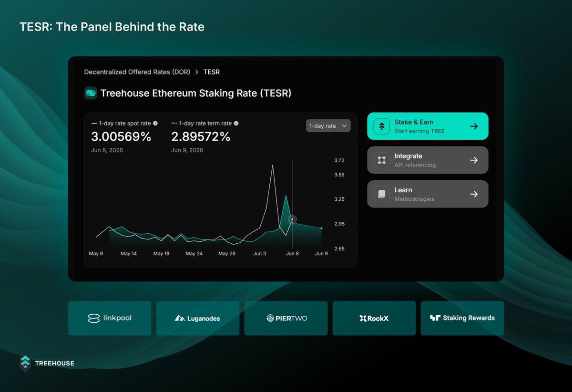Screen dimensions: 572x392
Task: Click the 3.55 y-axis label
Action: point(339,175)
